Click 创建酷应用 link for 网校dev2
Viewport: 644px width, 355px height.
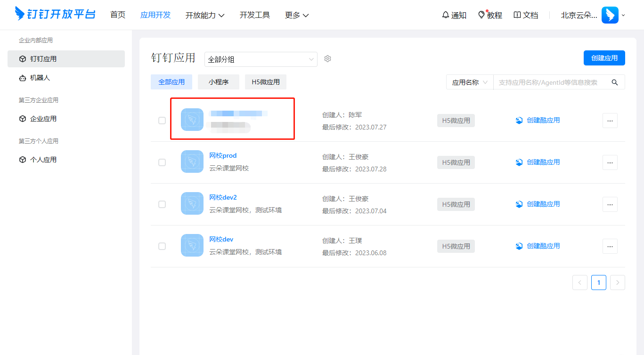[x=543, y=204]
